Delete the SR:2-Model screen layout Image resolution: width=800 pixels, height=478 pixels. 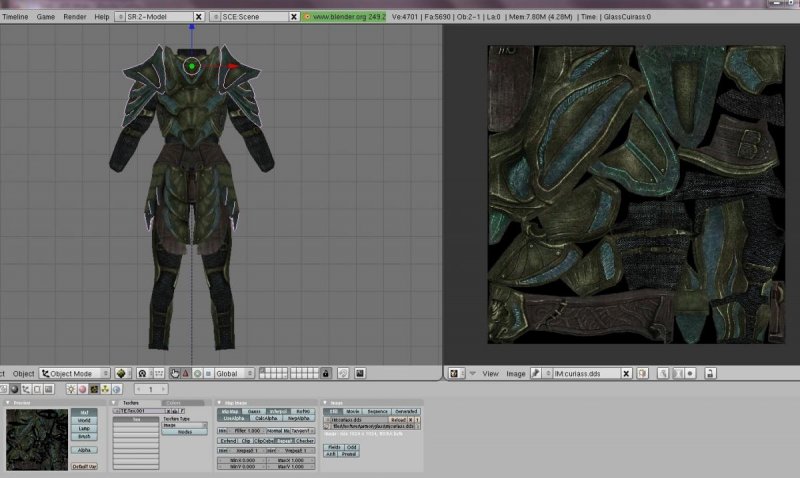pyautogui.click(x=199, y=17)
